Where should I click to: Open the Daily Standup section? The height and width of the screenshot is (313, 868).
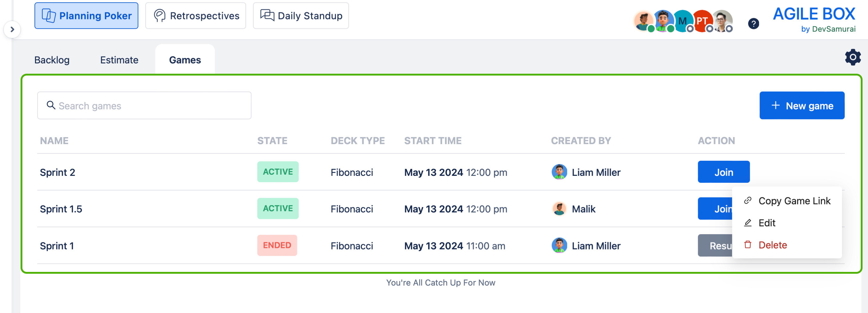click(301, 16)
